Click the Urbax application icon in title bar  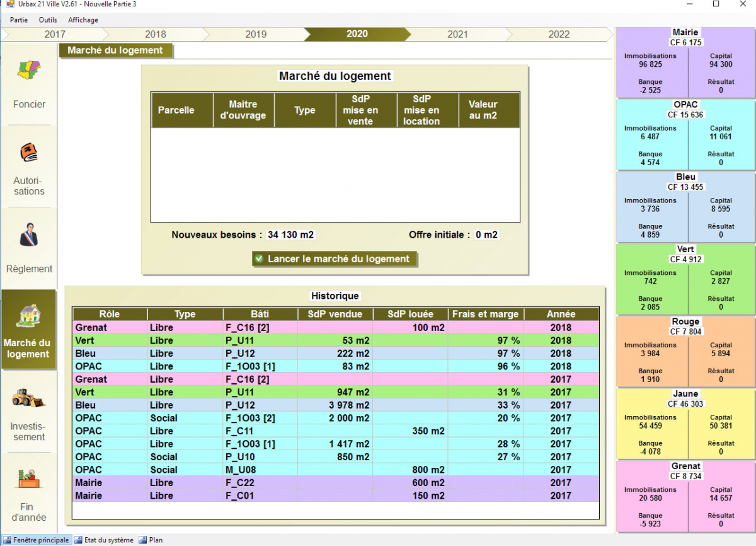pyautogui.click(x=9, y=4)
